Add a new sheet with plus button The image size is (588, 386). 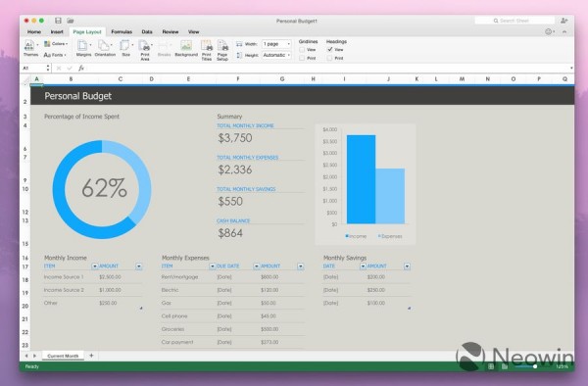(91, 356)
